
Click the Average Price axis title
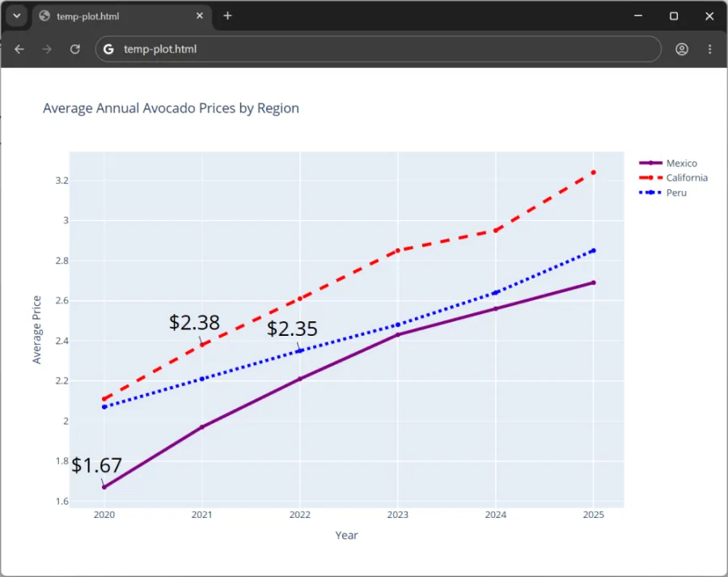click(x=36, y=330)
